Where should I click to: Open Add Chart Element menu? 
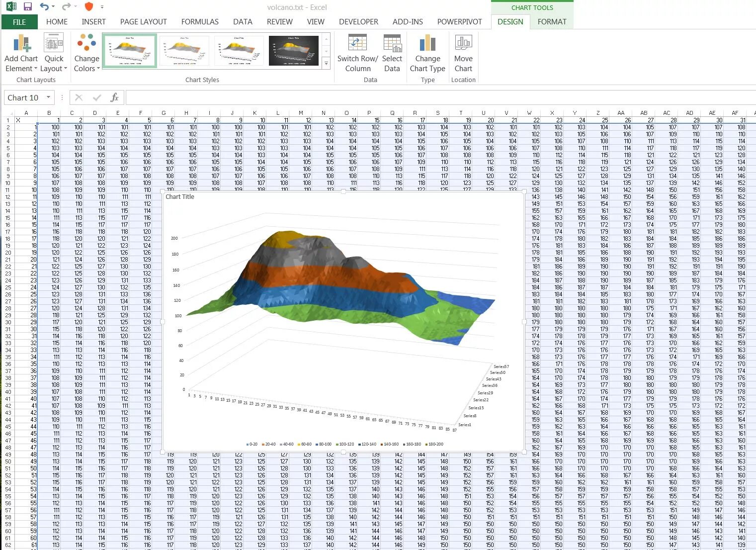[x=21, y=53]
